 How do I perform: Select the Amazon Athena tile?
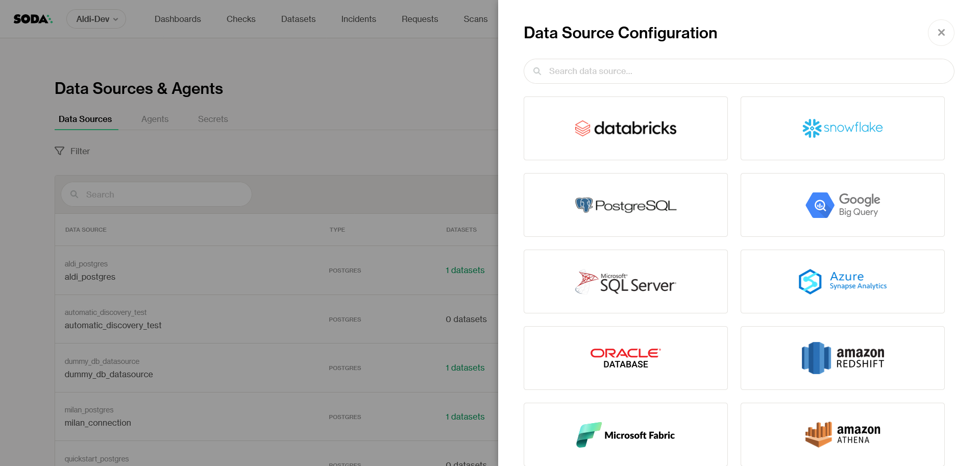[x=842, y=434]
